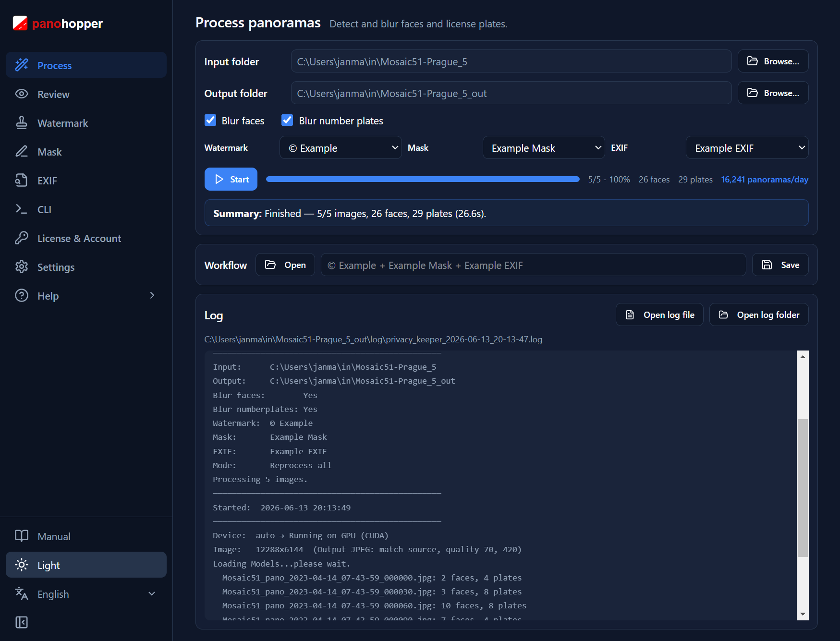Uncheck the Blur number plates checkbox
840x641 pixels.
click(287, 120)
